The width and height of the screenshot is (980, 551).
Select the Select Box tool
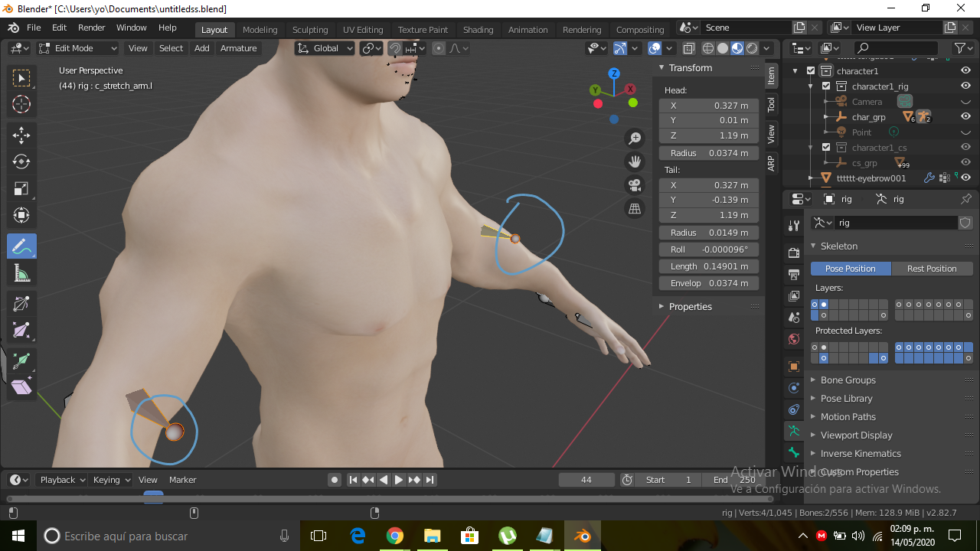tap(21, 78)
